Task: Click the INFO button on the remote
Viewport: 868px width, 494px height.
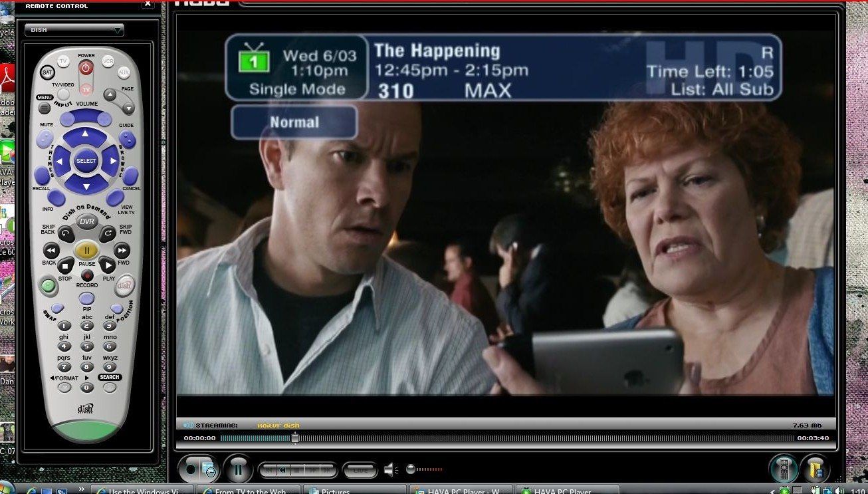Action: pyautogui.click(x=56, y=197)
